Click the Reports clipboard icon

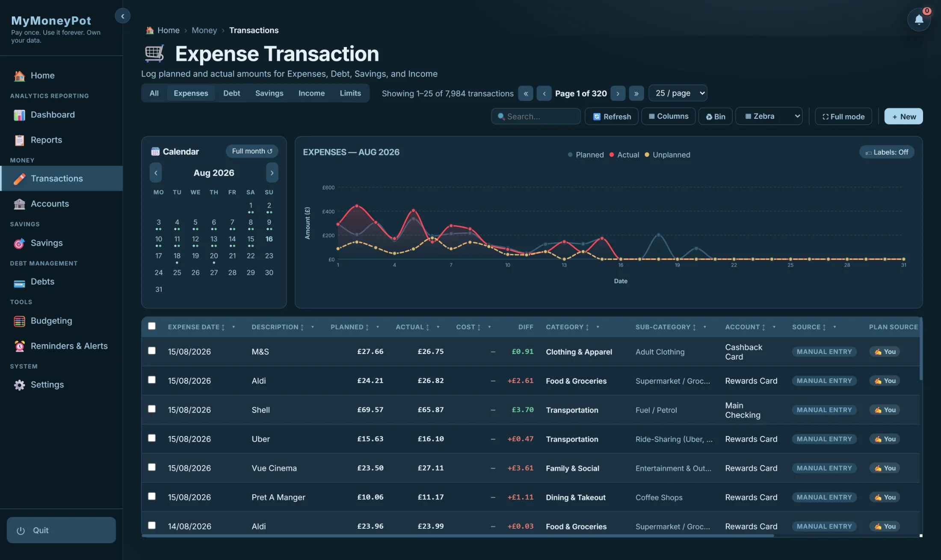(19, 140)
